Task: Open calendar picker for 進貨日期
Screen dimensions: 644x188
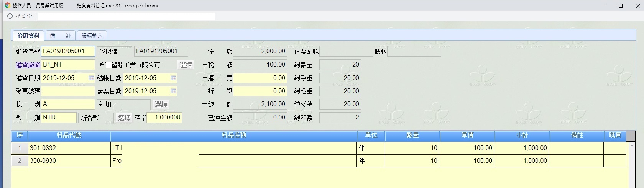Action: click(x=91, y=78)
